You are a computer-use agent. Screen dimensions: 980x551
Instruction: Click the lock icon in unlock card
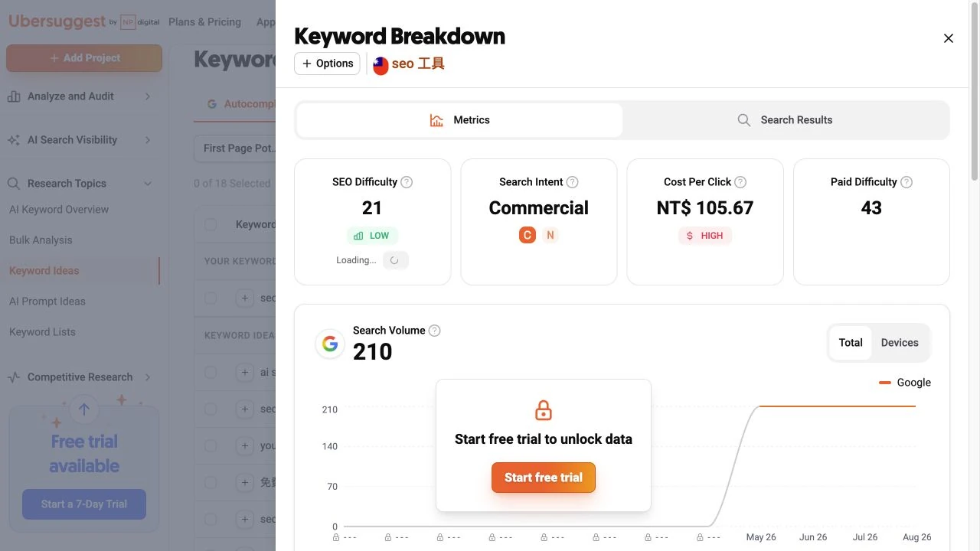pyautogui.click(x=544, y=410)
